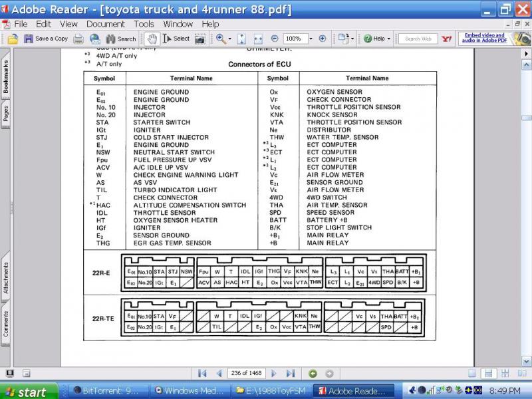Open the Bookmarks side tab
The width and height of the screenshot is (532, 399).
[5, 76]
